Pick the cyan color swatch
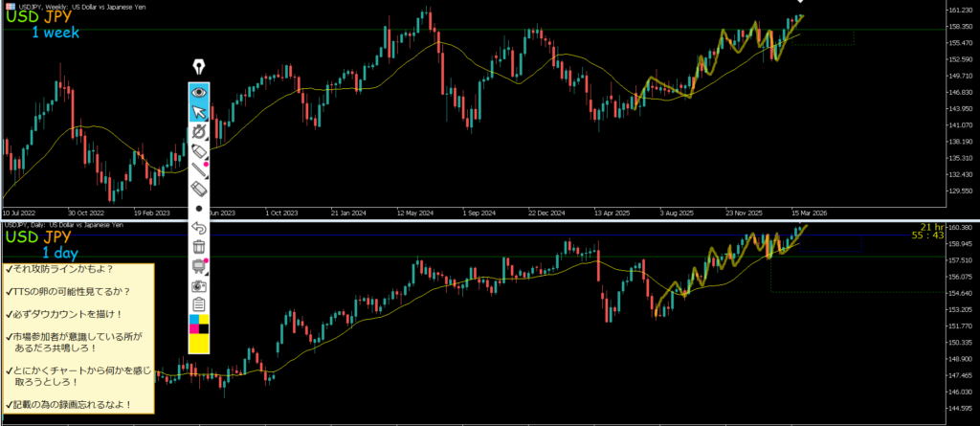Image resolution: width=980 pixels, height=426 pixels. point(194,319)
